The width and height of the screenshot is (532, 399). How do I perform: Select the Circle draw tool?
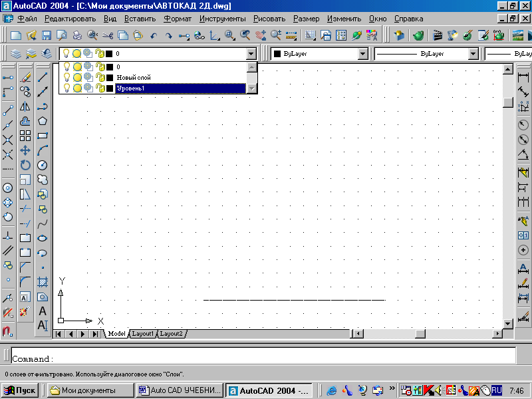[43, 165]
